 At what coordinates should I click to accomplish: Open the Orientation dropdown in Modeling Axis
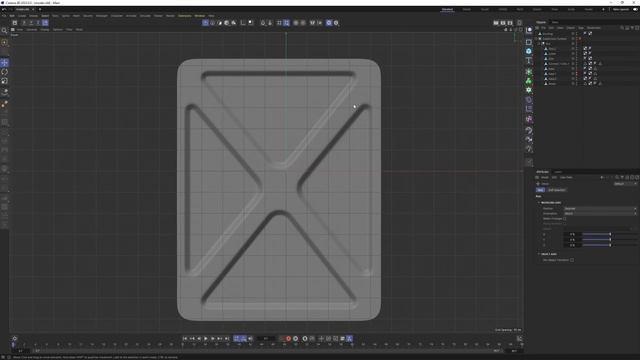tap(600, 213)
